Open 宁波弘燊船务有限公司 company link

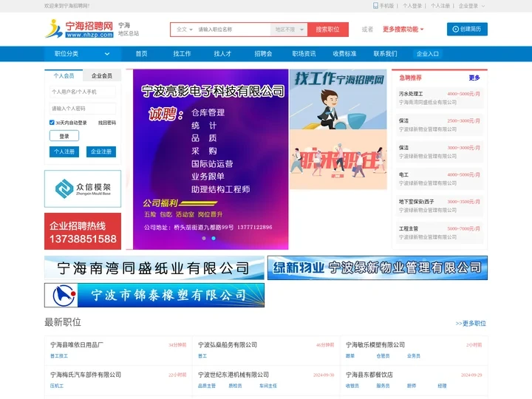(228, 345)
